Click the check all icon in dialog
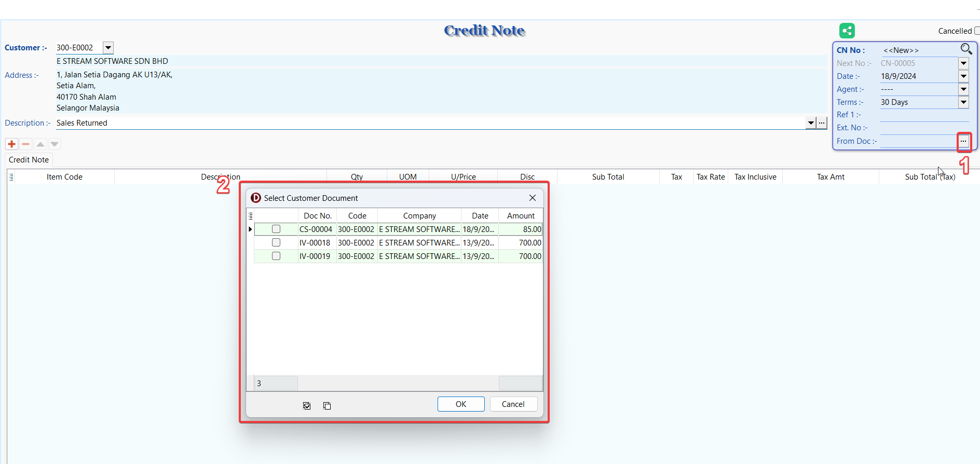The height and width of the screenshot is (464, 980). click(x=307, y=406)
